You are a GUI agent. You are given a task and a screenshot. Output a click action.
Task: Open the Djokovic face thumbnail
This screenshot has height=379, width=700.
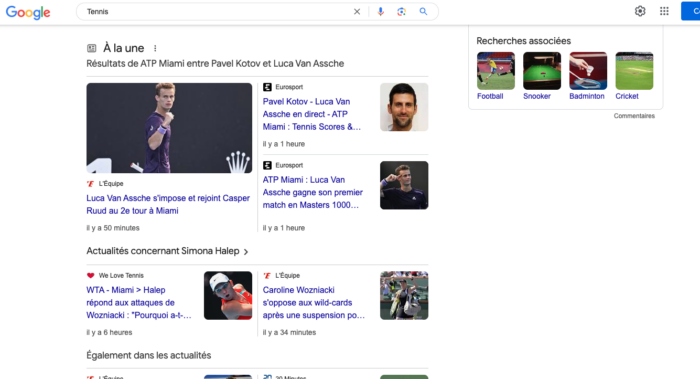404,107
